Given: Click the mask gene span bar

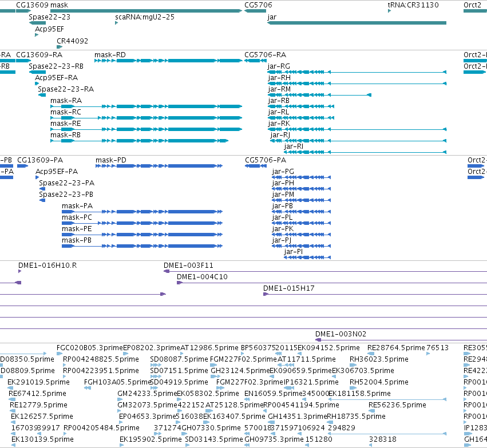Looking at the screenshot, I should point(146,11).
